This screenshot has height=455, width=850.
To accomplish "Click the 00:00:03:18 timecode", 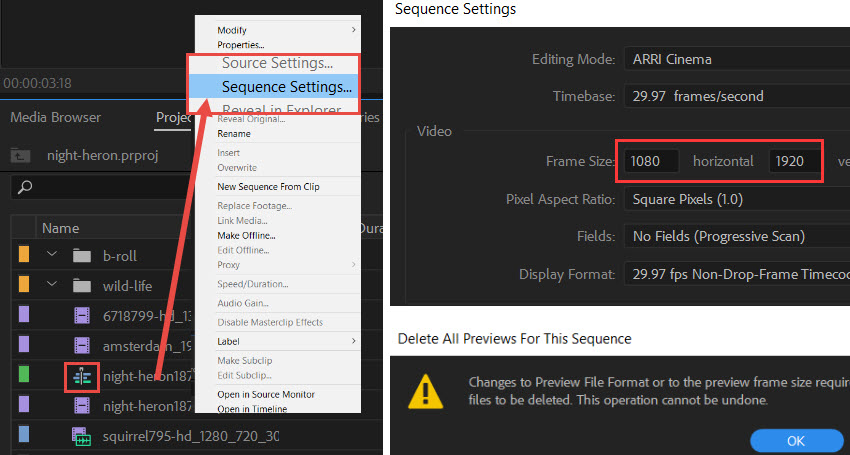I will 37,84.
